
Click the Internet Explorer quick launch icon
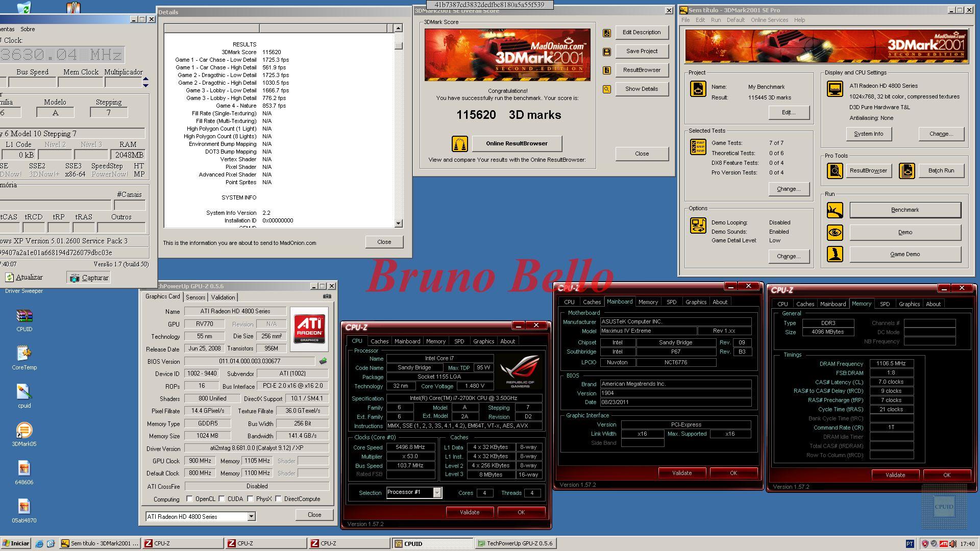39,544
